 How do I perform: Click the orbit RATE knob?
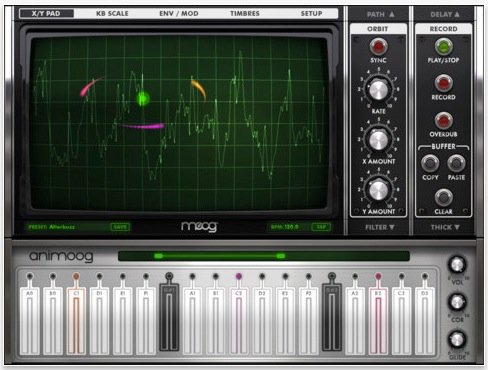pos(378,89)
